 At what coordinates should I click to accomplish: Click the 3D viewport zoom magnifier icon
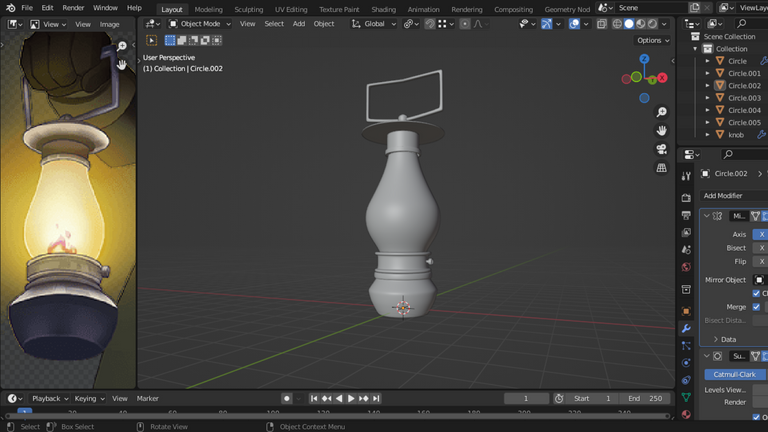click(661, 112)
